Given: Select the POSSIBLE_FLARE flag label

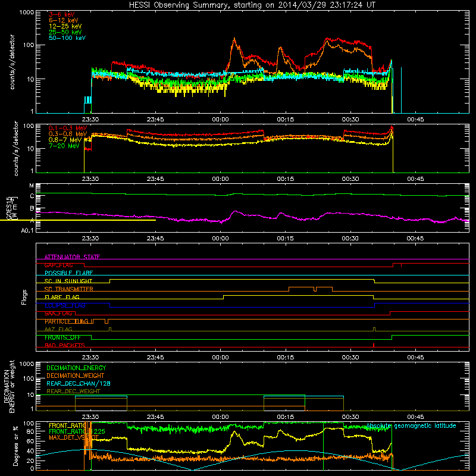Looking at the screenshot, I should coord(68,273).
